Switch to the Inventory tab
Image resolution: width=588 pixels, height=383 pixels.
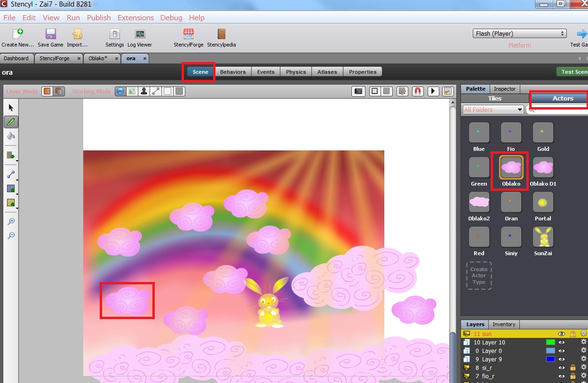[504, 324]
